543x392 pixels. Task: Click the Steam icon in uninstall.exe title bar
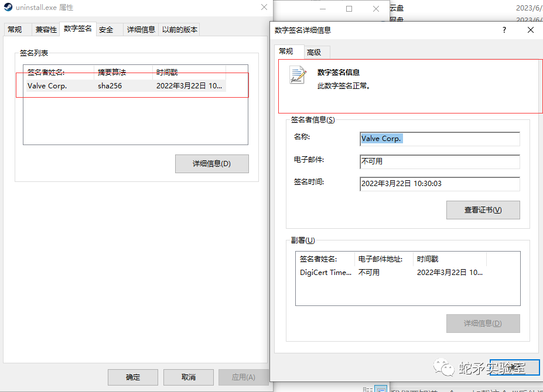click(x=8, y=7)
